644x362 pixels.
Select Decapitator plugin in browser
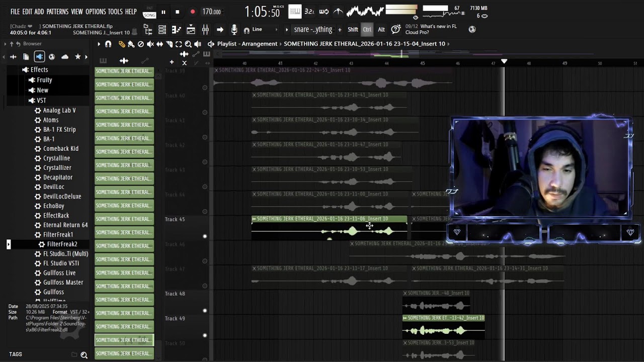(x=58, y=177)
